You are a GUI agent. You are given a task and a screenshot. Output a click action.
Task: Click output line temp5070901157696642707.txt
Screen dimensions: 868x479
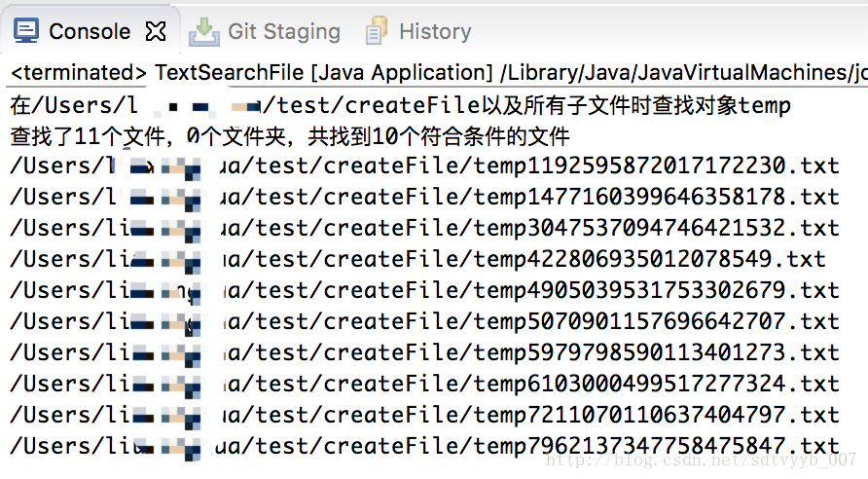coord(424,321)
